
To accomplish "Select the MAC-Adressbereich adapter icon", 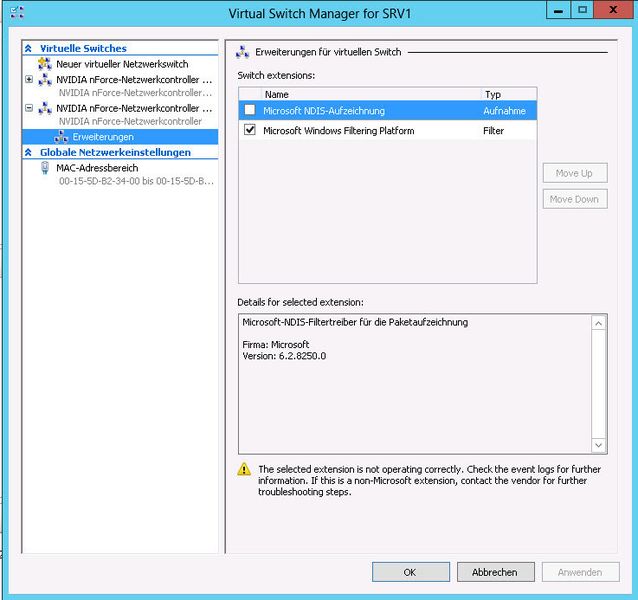I will coord(45,168).
